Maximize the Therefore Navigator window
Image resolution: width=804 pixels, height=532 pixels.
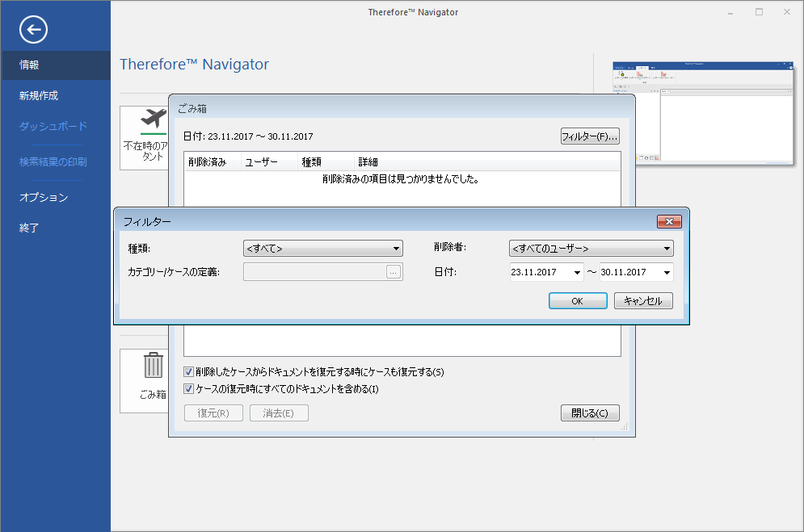tap(759, 12)
